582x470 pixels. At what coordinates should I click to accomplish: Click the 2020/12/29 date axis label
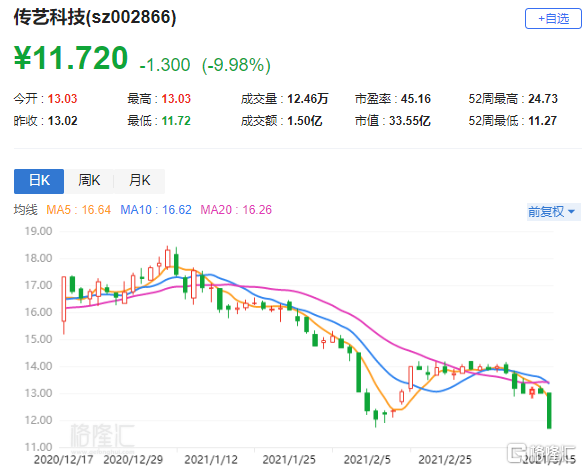click(x=133, y=460)
